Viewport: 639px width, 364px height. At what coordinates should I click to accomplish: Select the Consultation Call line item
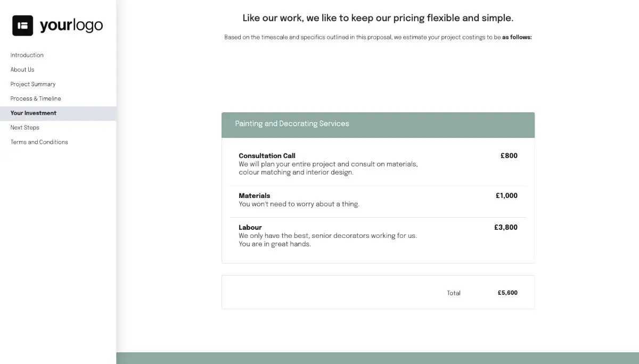click(267, 155)
